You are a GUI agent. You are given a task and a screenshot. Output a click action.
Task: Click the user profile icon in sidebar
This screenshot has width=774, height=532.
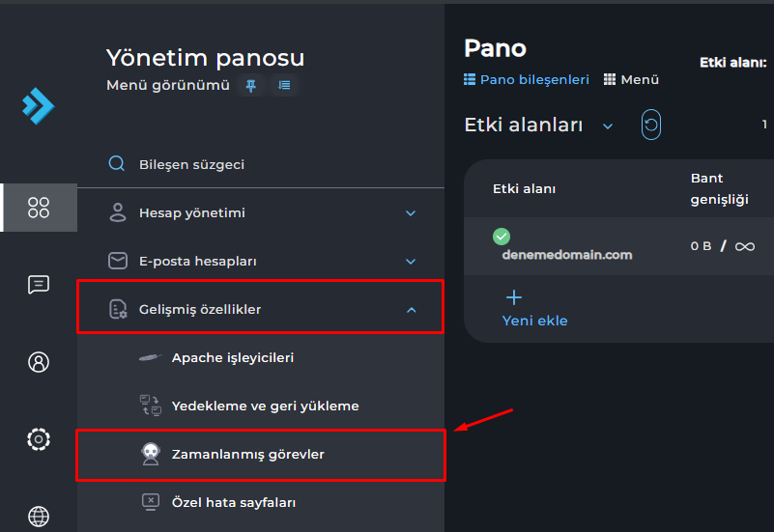pos(39,362)
